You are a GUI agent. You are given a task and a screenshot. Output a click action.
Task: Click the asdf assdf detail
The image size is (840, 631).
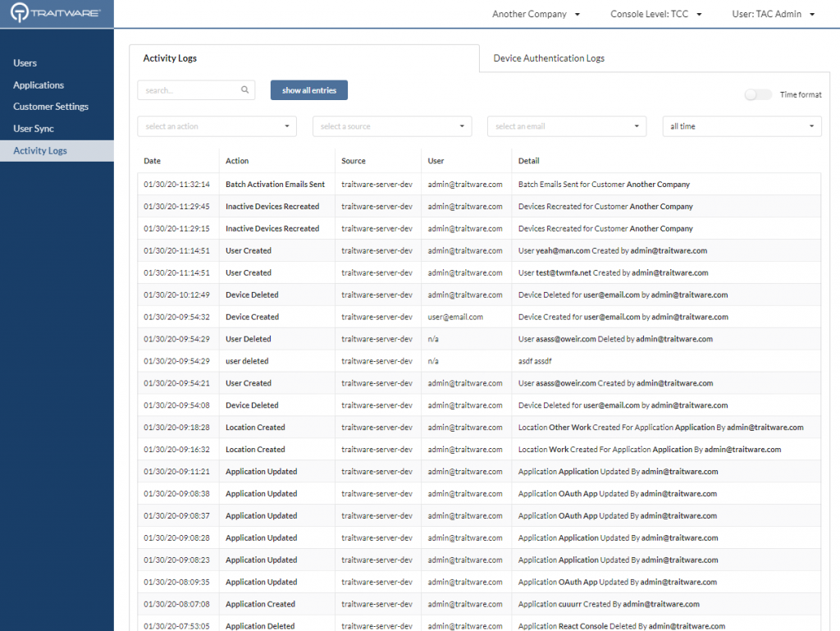tap(535, 361)
